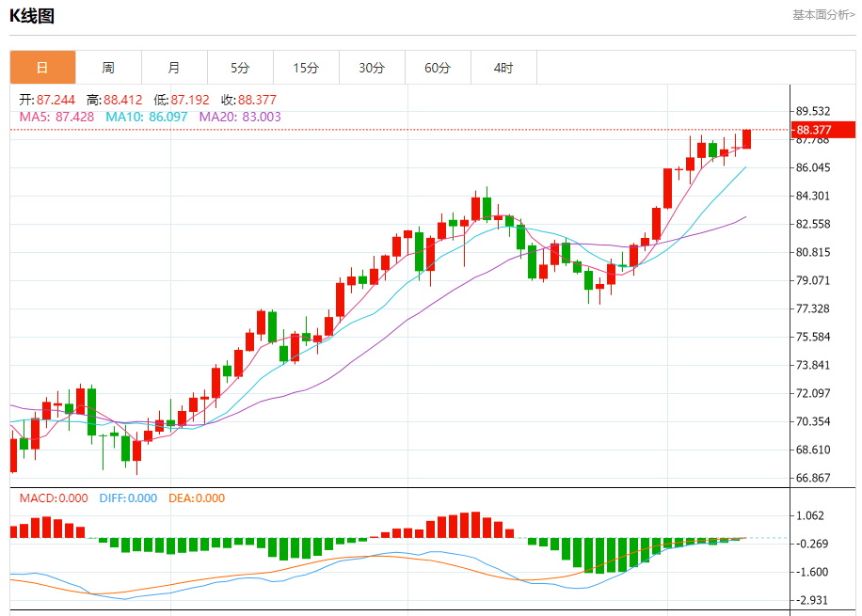Screen dimensions: 862x616
Task: Click the -2.931 MACD axis label
Action: (x=810, y=600)
